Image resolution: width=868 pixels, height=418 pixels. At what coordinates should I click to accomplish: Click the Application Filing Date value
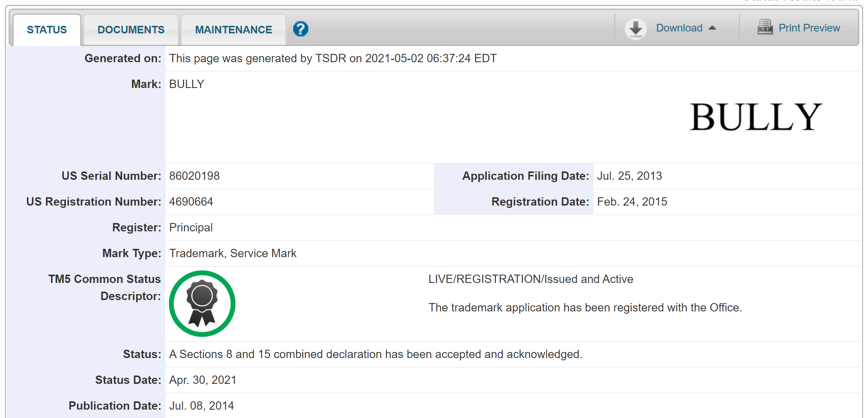click(x=630, y=176)
